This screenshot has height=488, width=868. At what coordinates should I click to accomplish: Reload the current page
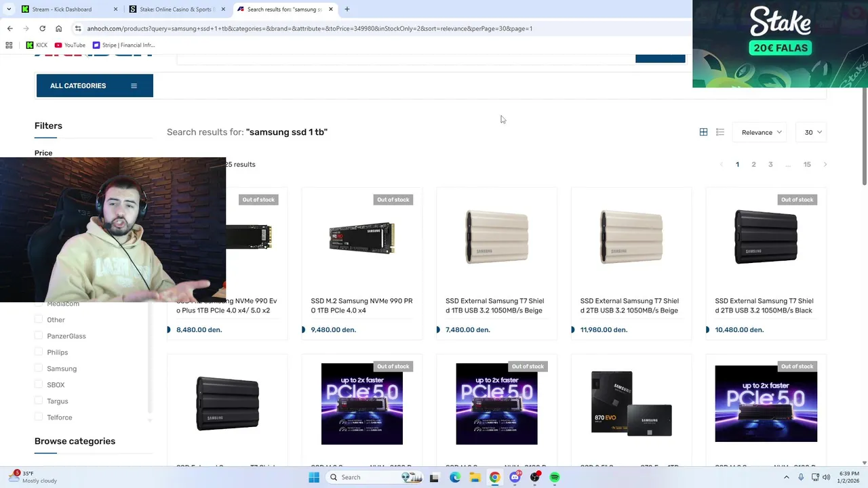42,28
